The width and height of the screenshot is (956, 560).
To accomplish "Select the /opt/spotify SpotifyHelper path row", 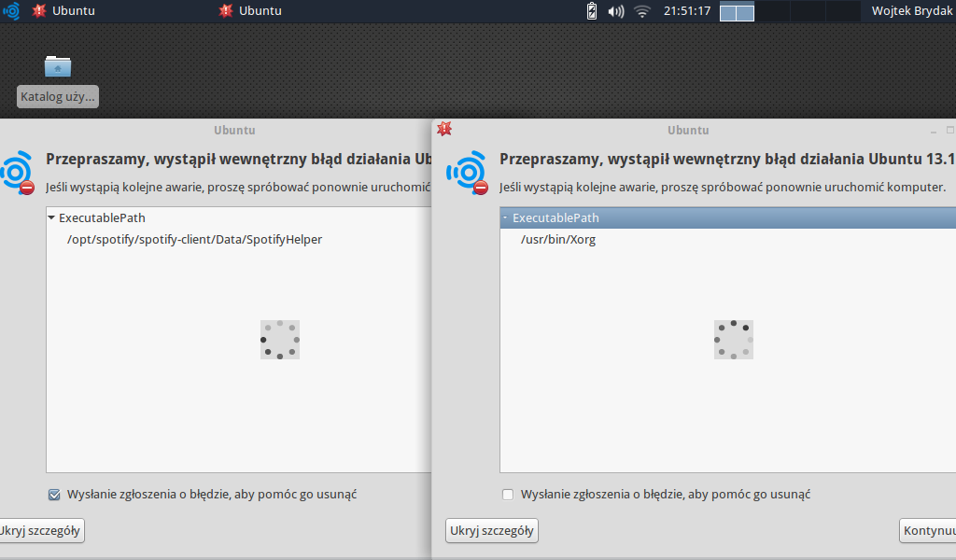I will pos(238,240).
